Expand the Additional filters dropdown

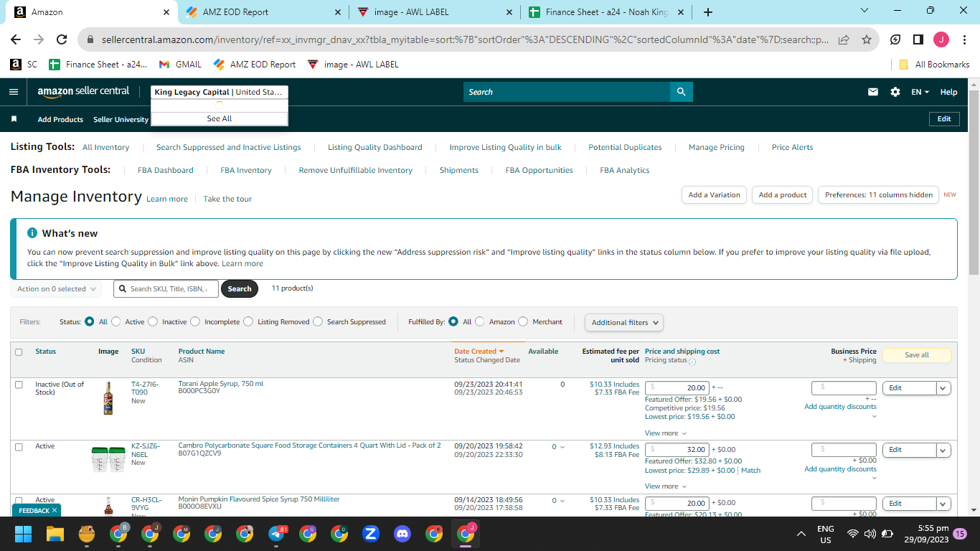click(624, 323)
